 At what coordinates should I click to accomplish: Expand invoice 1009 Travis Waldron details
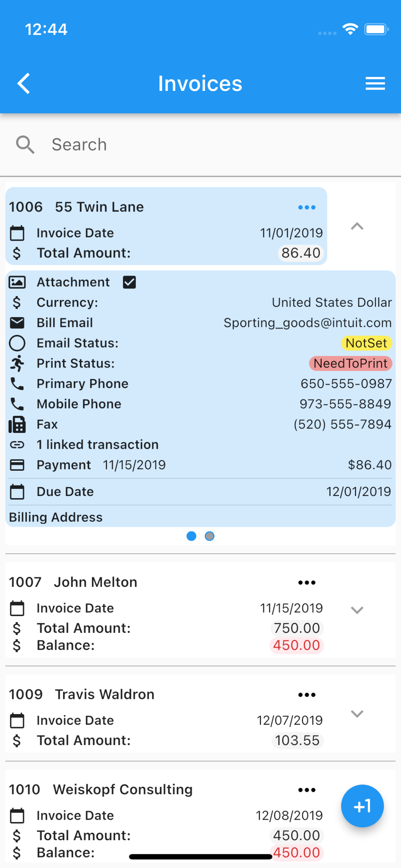pos(357,714)
